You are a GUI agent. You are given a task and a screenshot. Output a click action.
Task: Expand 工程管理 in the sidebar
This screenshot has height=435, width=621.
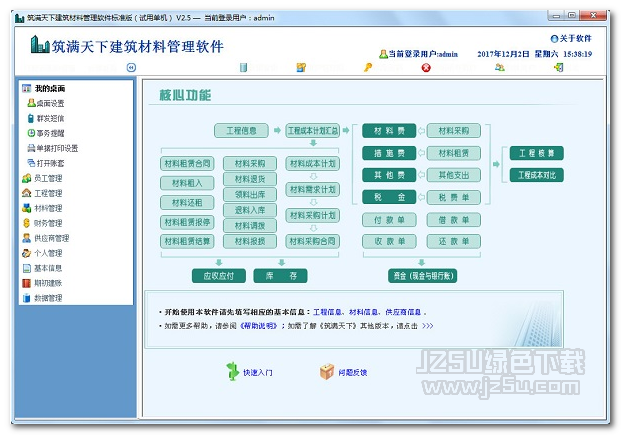[x=42, y=193]
